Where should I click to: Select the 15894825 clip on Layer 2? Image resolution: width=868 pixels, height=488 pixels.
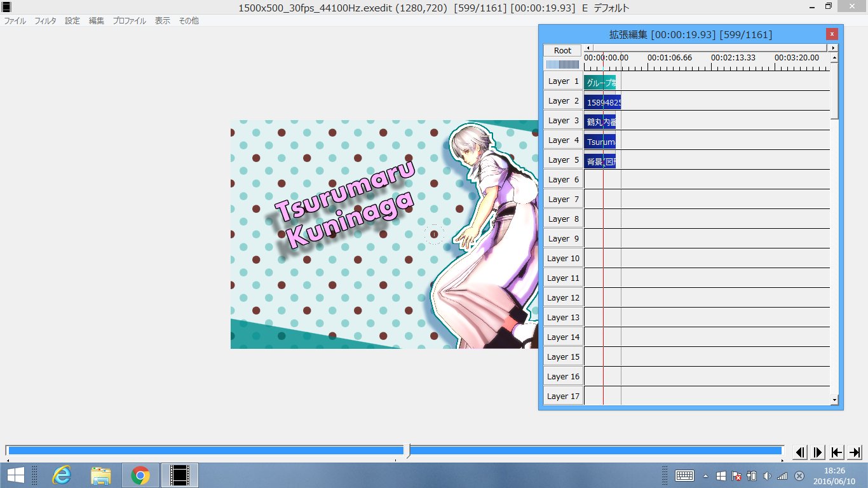pyautogui.click(x=602, y=102)
